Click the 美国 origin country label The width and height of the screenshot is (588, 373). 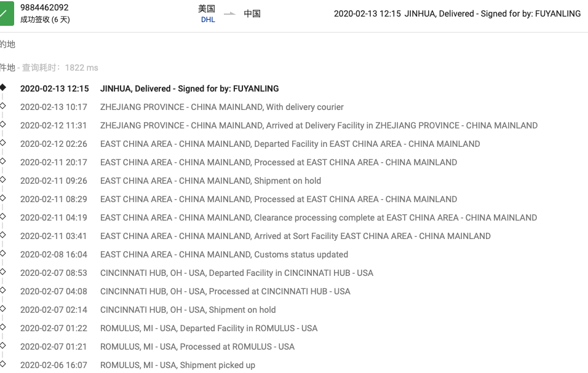click(x=207, y=9)
